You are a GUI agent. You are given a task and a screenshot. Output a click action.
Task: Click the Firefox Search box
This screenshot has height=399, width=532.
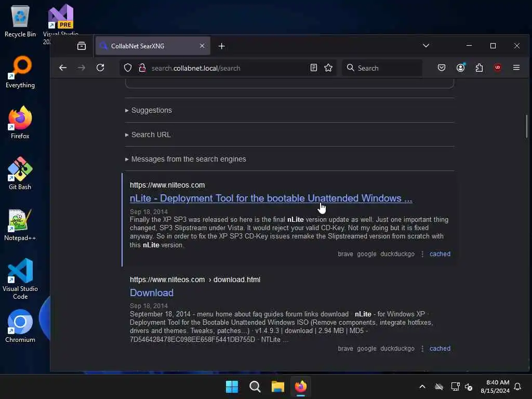tap(382, 68)
